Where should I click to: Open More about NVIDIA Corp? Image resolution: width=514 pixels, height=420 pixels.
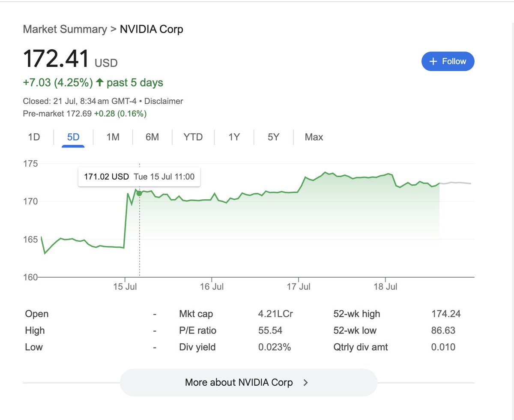coord(248,382)
